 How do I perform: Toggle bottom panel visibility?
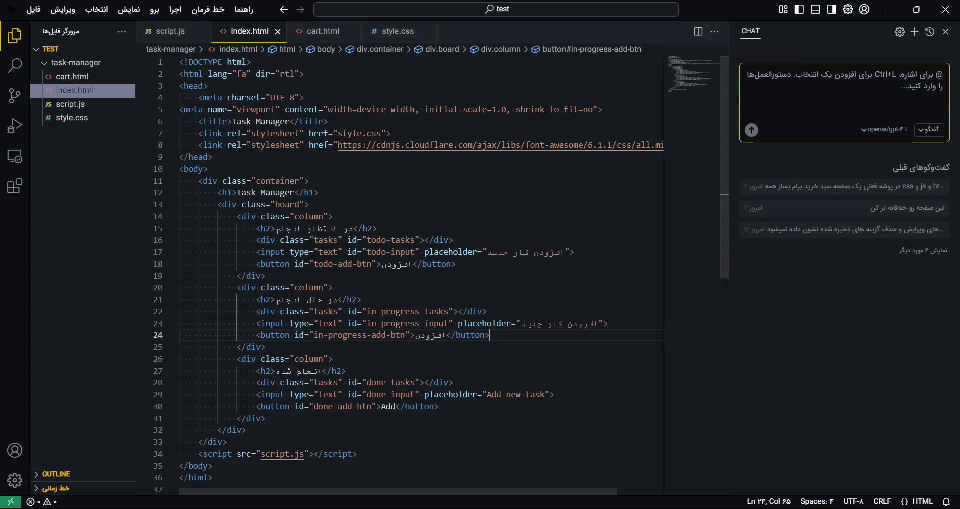[x=816, y=9]
